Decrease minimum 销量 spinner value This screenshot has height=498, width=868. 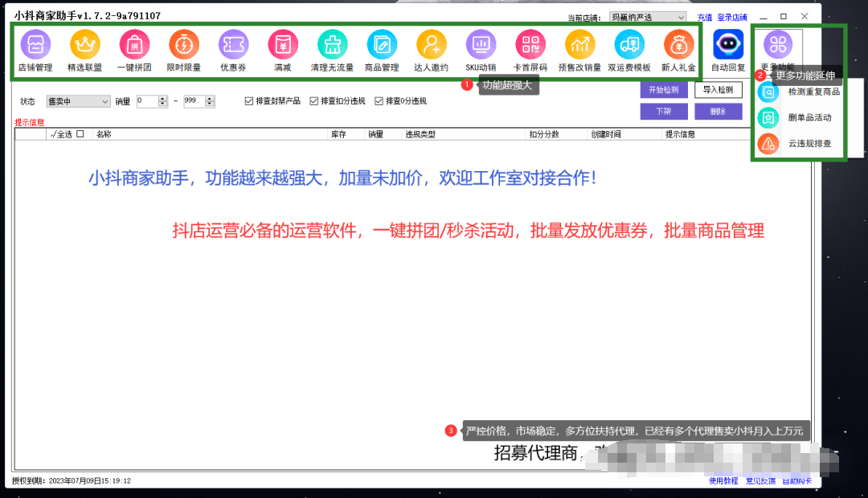coord(162,104)
